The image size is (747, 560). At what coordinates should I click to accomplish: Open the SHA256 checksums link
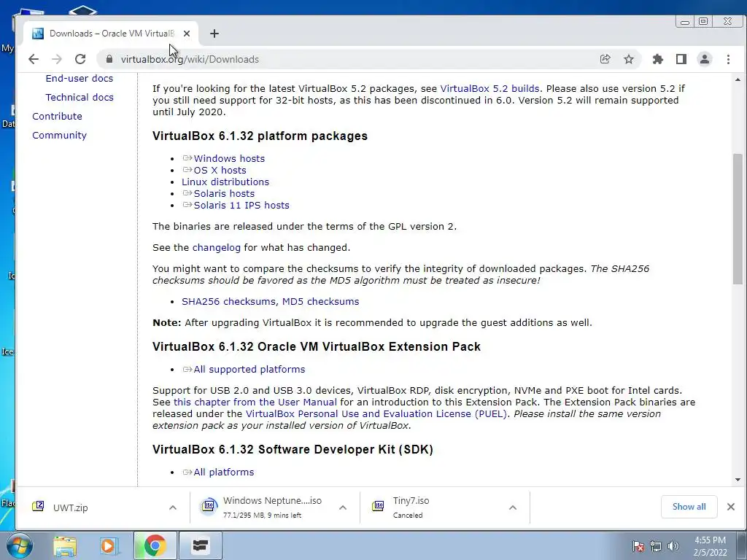[228, 301]
